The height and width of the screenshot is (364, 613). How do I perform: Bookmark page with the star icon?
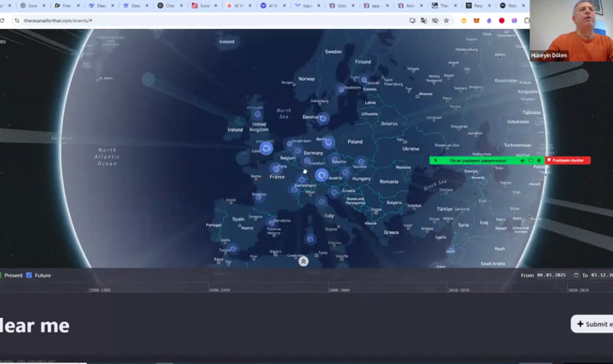[446, 20]
